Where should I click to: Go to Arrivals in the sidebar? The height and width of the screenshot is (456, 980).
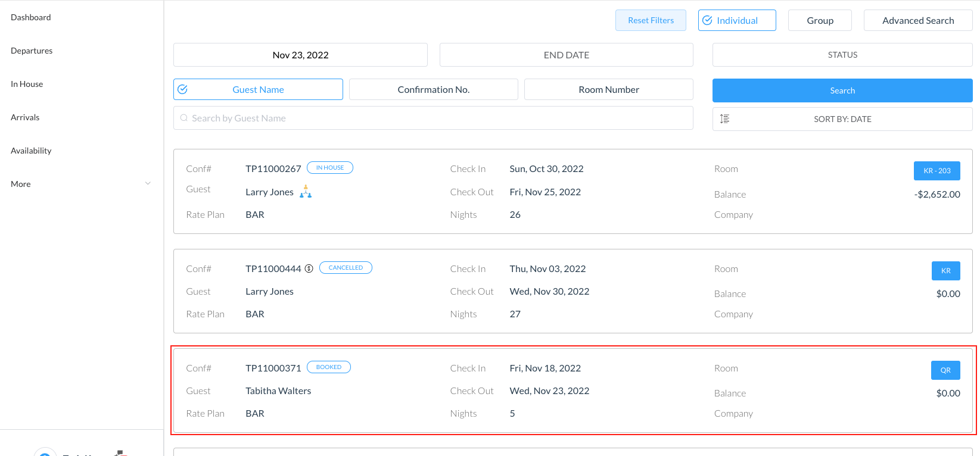[25, 117]
